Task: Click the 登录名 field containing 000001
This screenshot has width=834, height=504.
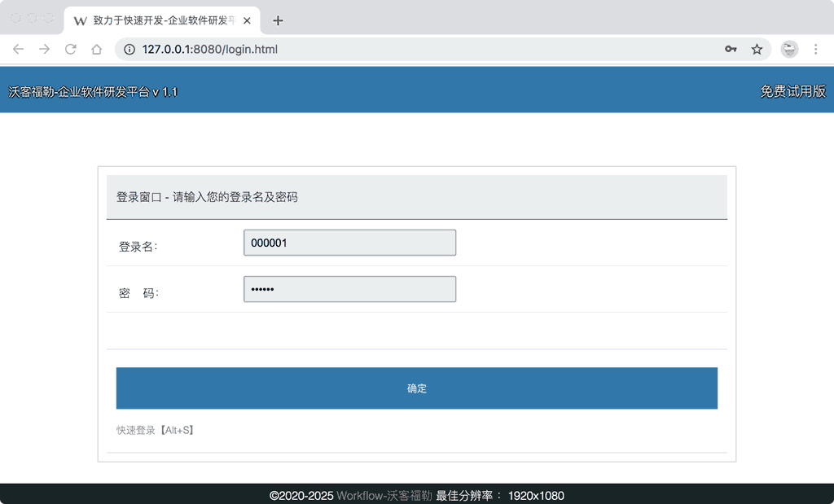Action: coord(349,243)
